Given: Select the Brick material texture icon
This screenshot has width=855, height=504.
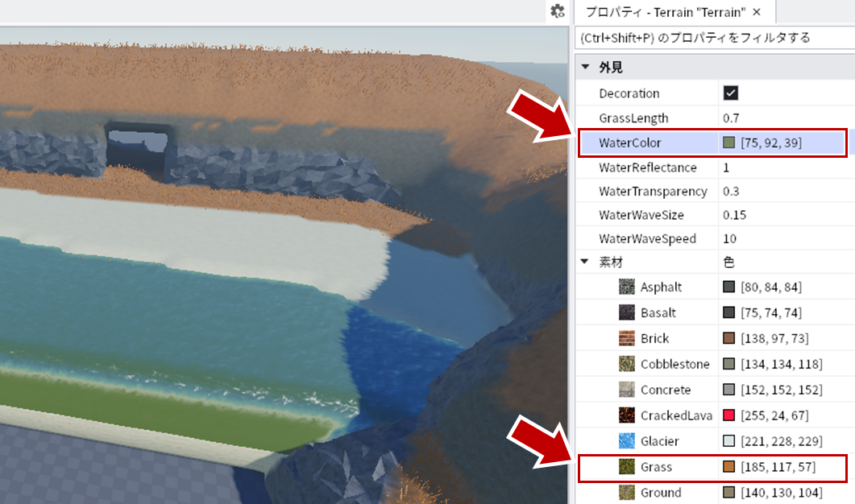Looking at the screenshot, I should (626, 338).
